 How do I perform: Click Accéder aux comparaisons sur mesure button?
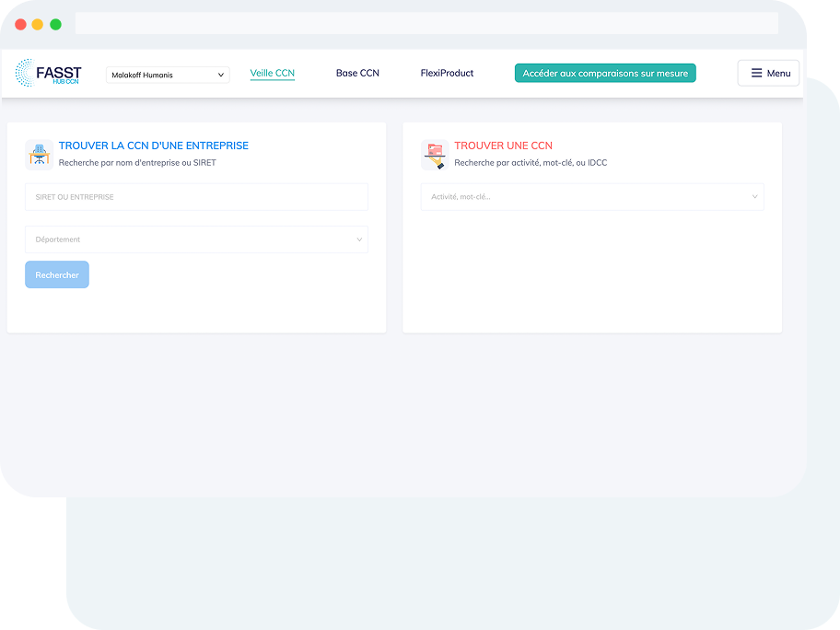tap(605, 73)
